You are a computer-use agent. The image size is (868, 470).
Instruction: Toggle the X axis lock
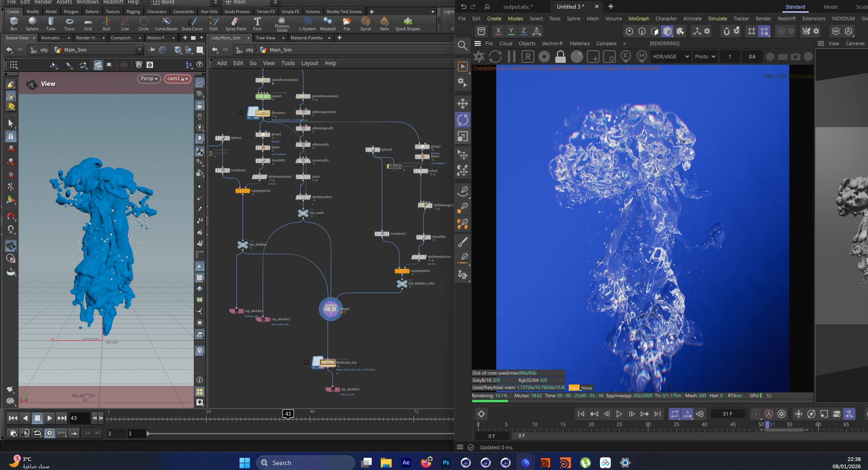498,31
